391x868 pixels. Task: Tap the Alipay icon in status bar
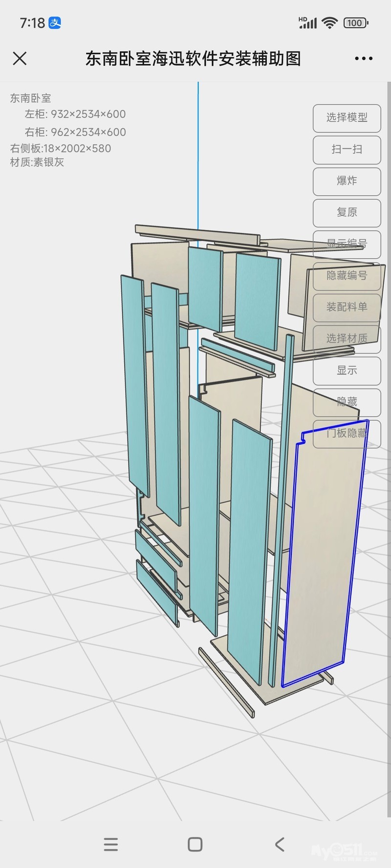point(55,23)
